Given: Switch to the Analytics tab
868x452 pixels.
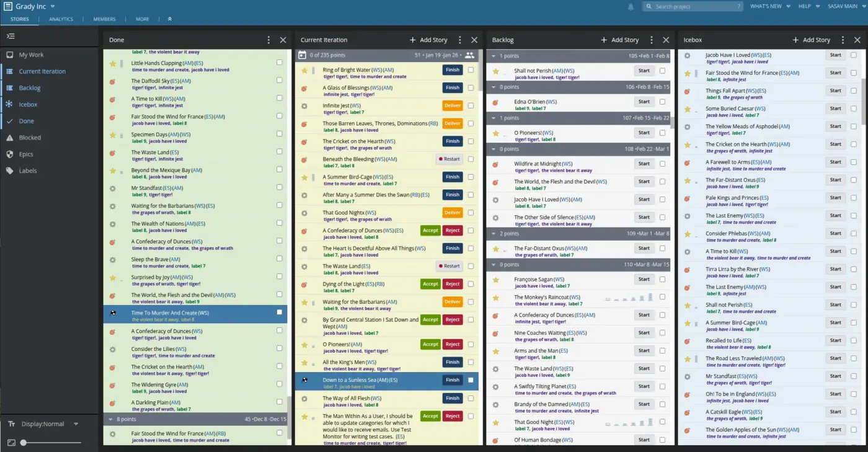Looking at the screenshot, I should click(x=61, y=19).
